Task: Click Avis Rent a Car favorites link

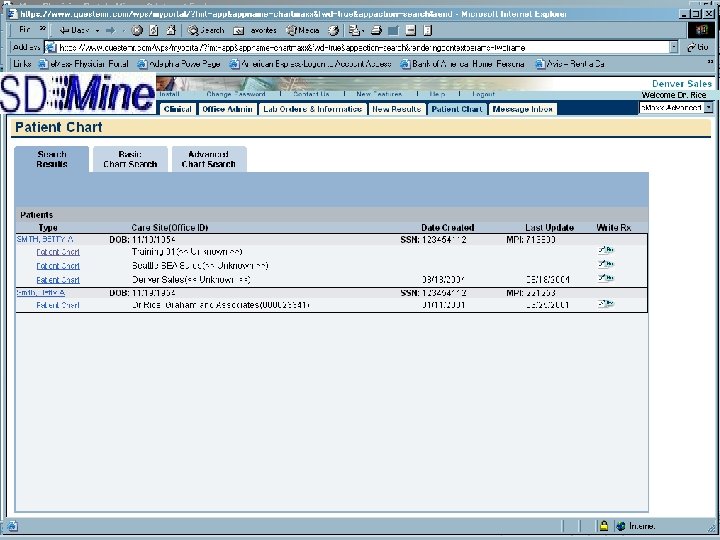Action: coord(570,64)
